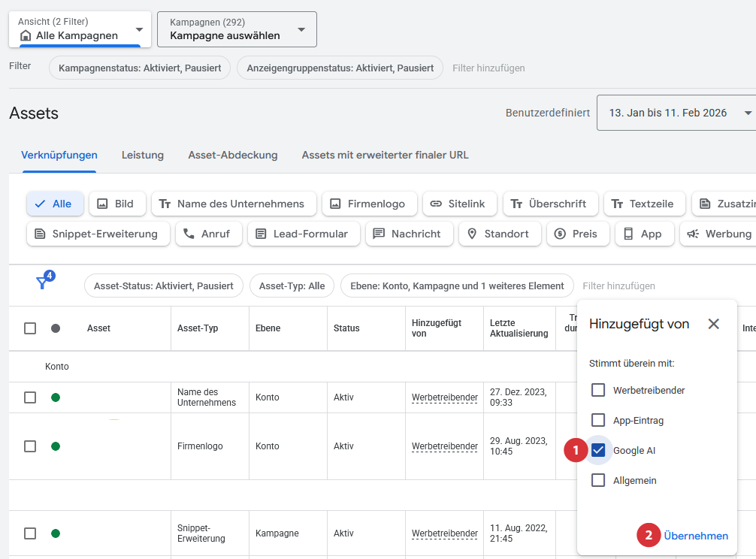Click the Filter hinzufügen field above the table
The width and height of the screenshot is (756, 559).
[x=618, y=286]
